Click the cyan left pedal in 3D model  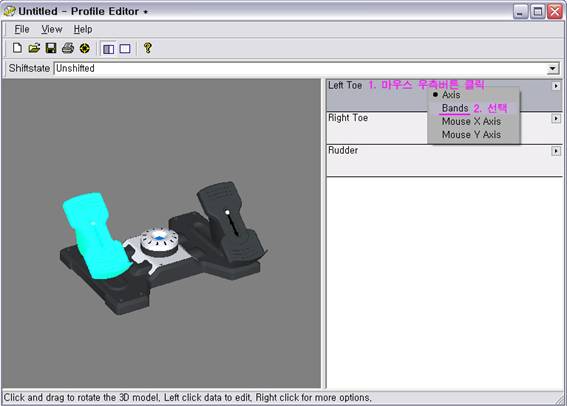(95, 235)
